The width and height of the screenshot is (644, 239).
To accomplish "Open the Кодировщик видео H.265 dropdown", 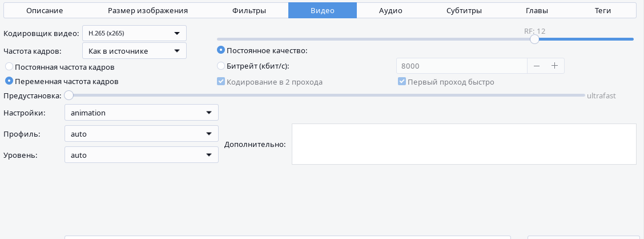I will (x=134, y=33).
